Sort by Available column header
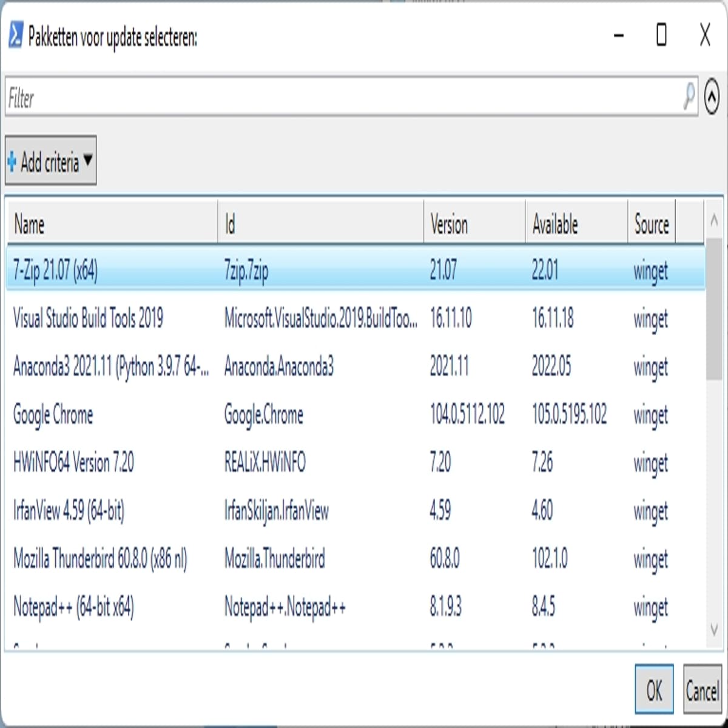Image resolution: width=728 pixels, height=728 pixels. coord(576,225)
